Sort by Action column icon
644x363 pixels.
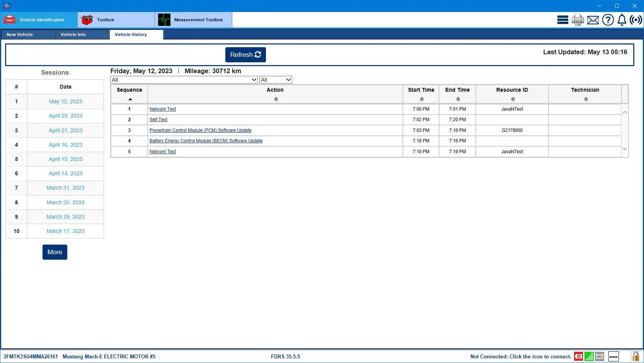(276, 99)
